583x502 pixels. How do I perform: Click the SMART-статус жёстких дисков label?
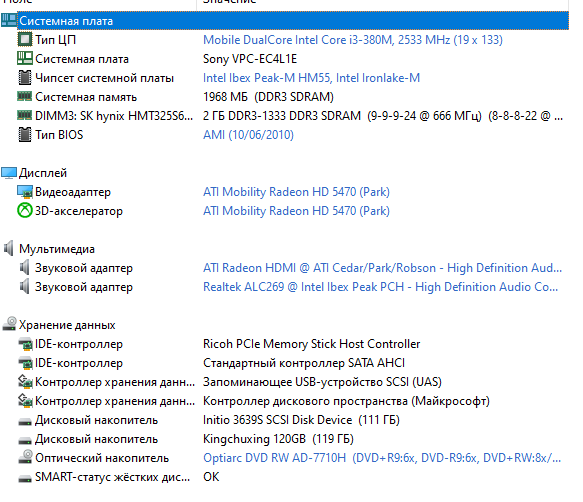click(x=112, y=476)
